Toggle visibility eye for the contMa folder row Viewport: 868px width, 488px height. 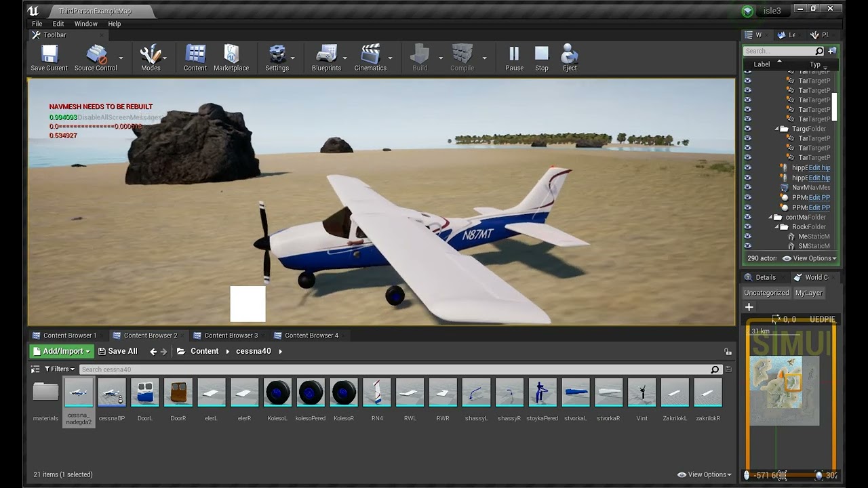747,217
